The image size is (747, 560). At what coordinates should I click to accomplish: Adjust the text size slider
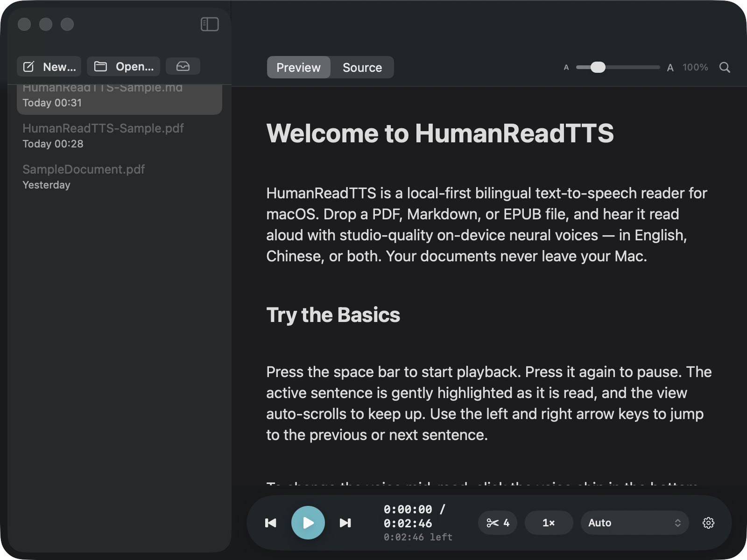point(618,67)
